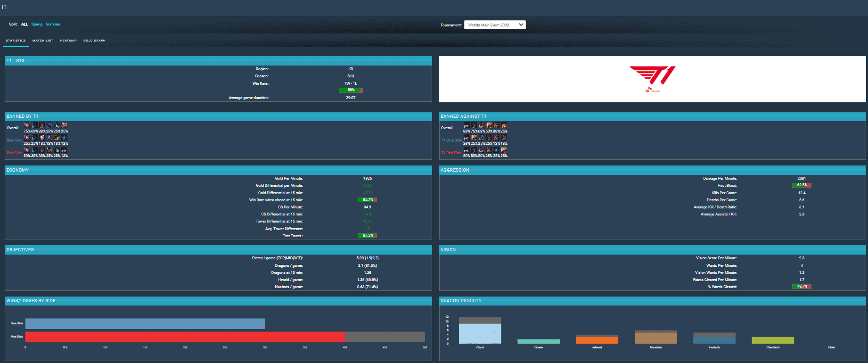Click the orange Infernal dragon bar
Image resolution: width=868 pixels, height=363 pixels.
coord(597,340)
